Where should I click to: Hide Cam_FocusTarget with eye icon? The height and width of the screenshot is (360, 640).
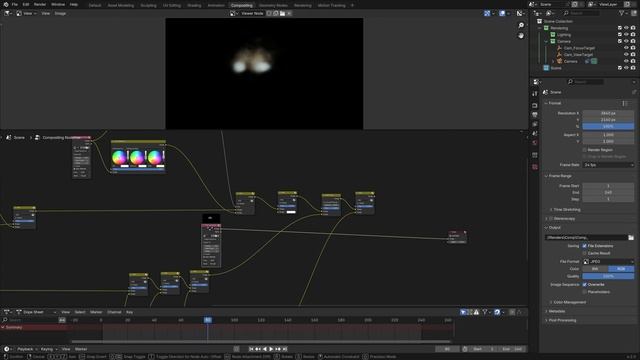626,48
